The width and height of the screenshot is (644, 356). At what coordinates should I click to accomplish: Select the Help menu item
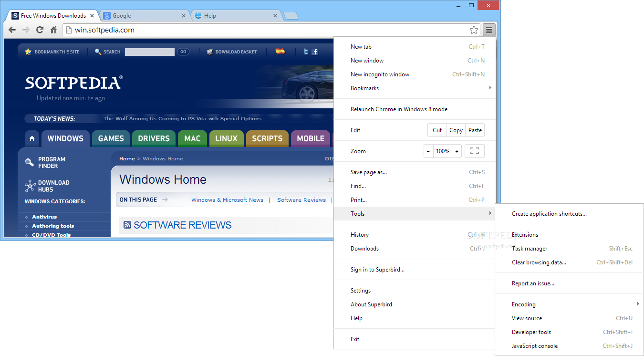(x=415, y=318)
